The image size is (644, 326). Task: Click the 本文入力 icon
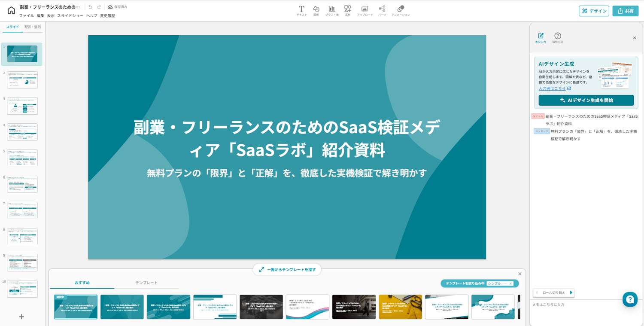(x=541, y=38)
